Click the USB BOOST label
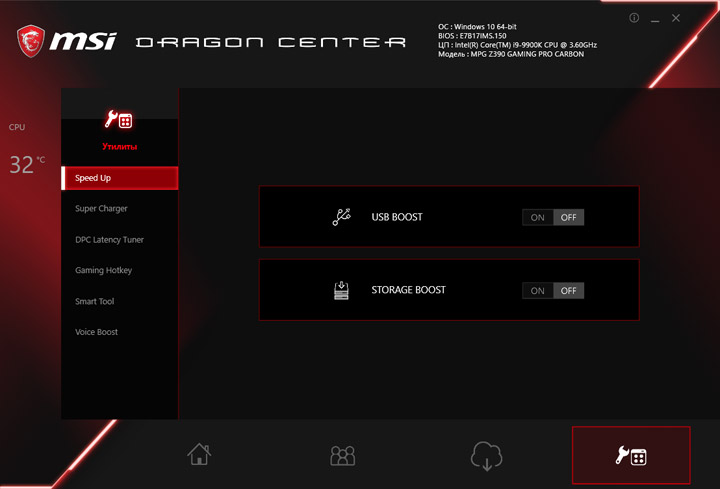720x489 pixels. click(x=397, y=217)
